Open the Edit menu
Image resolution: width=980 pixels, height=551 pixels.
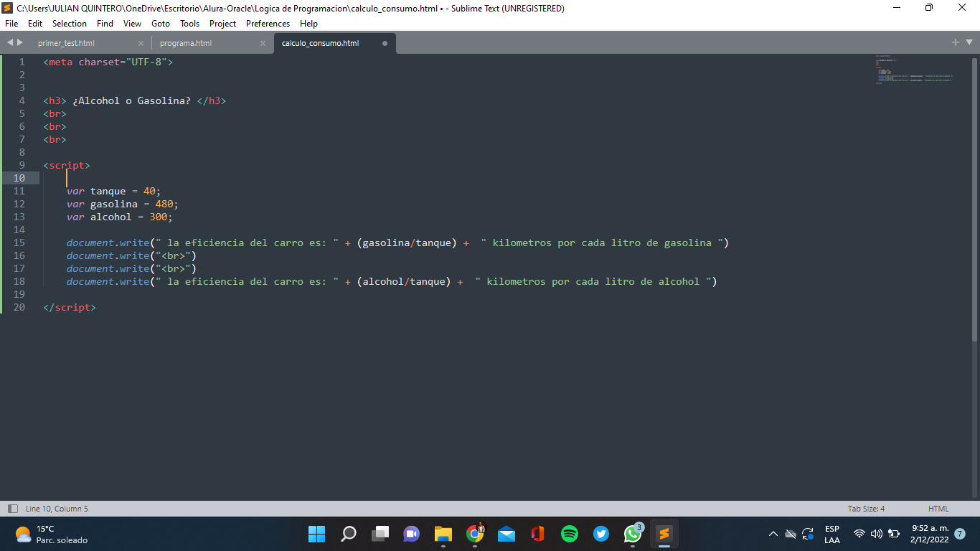pyautogui.click(x=35, y=24)
